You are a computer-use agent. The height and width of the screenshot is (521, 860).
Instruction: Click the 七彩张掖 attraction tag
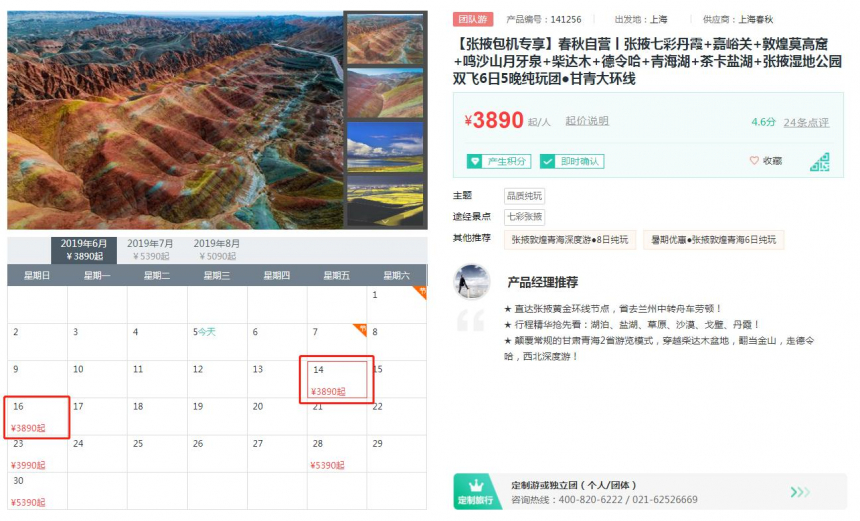524,217
